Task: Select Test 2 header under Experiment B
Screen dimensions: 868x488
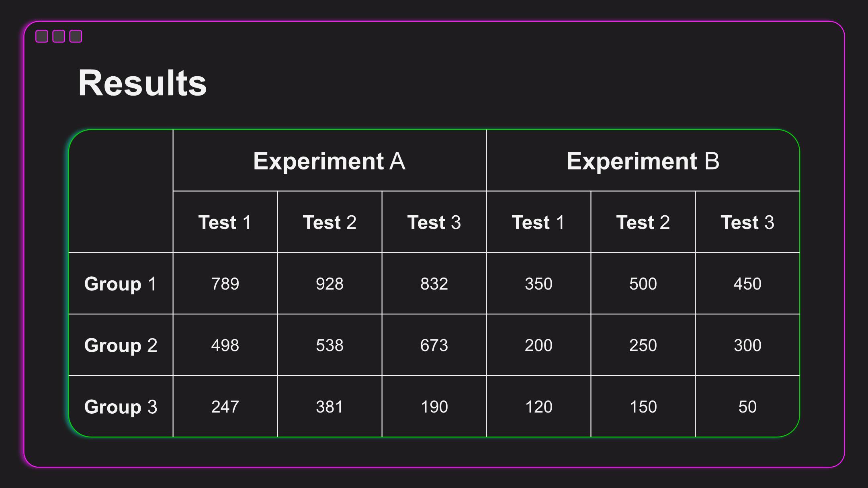Action: click(x=643, y=222)
